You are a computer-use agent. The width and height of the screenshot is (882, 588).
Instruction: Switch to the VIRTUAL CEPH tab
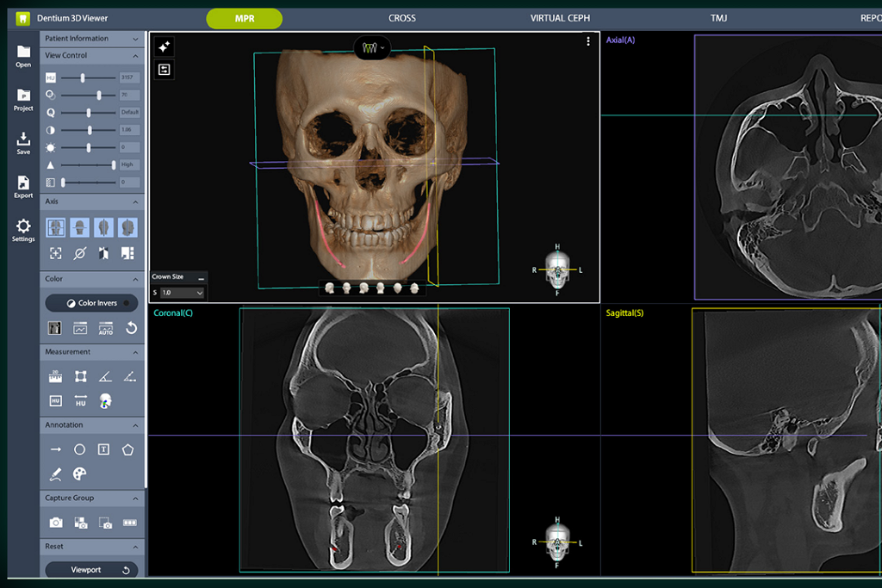point(560,18)
